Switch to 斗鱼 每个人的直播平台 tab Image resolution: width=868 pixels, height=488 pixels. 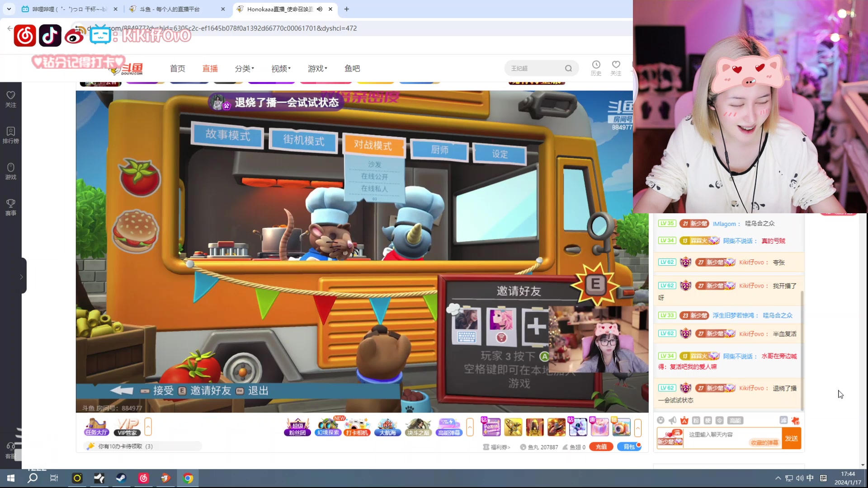[176, 9]
